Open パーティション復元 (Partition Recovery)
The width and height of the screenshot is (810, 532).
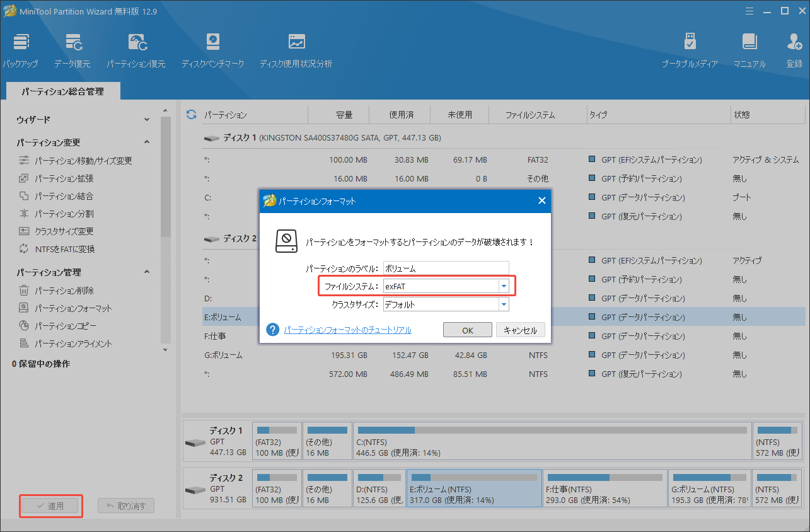[x=136, y=50]
